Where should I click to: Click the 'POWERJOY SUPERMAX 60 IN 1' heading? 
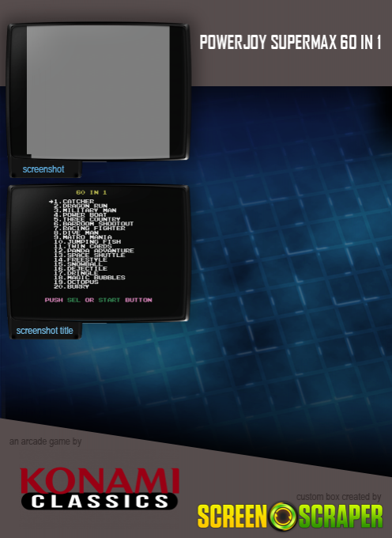(290, 42)
